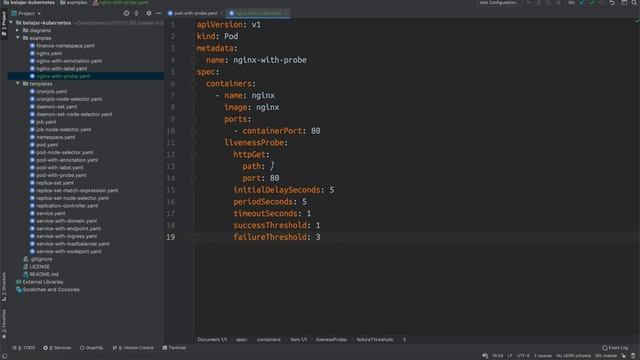Collapse the templates folder arrow
640x360 pixels.
tap(18, 84)
